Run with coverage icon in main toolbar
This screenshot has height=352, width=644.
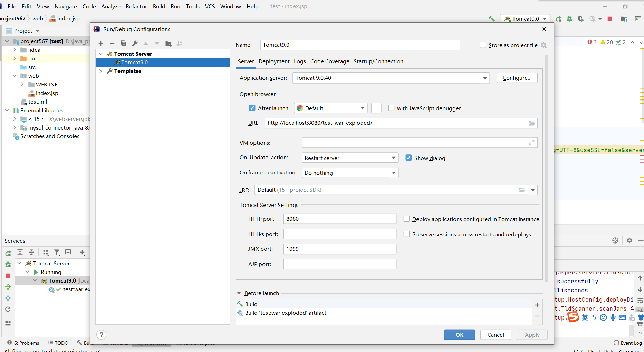581,19
